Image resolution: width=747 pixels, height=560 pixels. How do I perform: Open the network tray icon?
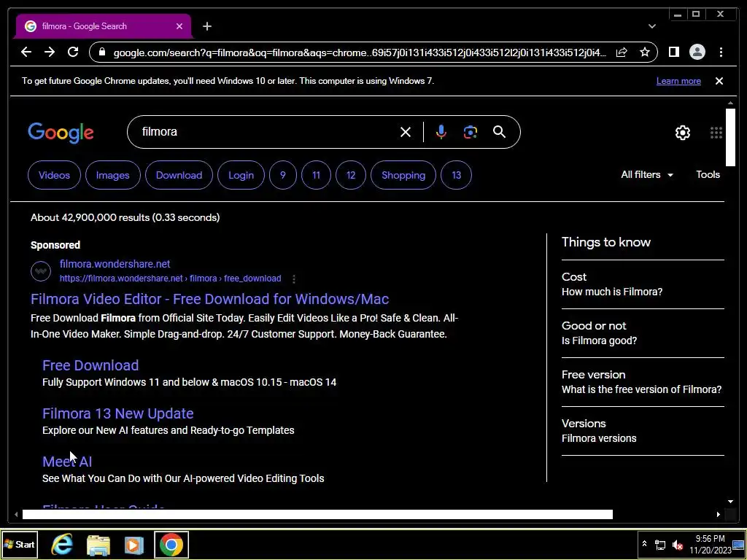pos(660,544)
